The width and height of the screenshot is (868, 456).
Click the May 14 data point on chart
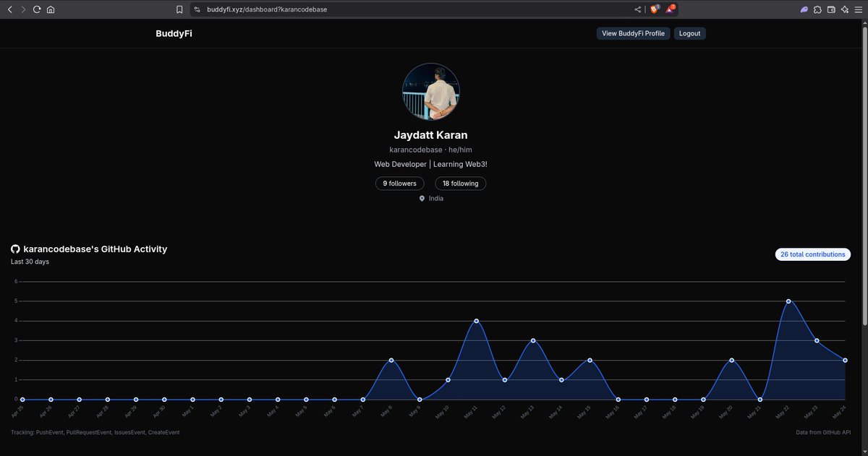click(561, 379)
